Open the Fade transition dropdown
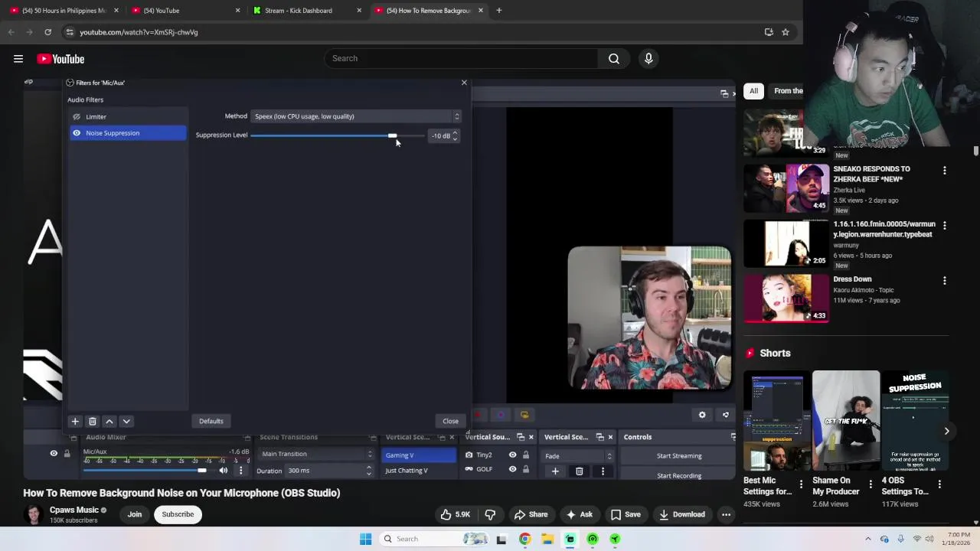The image size is (980, 551). [577, 456]
